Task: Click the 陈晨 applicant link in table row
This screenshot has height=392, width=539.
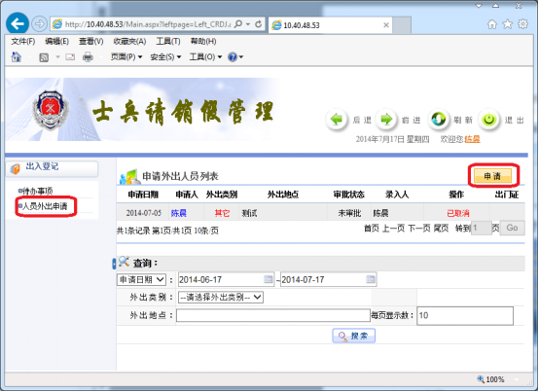Action: 179,213
